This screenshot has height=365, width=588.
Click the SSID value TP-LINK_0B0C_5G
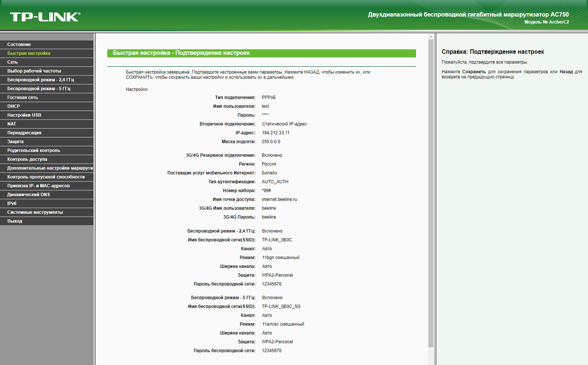[x=281, y=306]
